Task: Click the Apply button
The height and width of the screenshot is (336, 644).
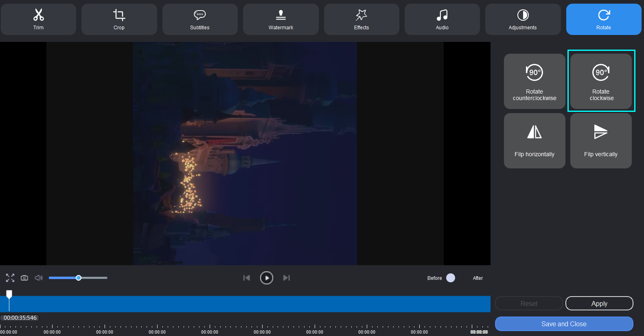Action: 599,303
